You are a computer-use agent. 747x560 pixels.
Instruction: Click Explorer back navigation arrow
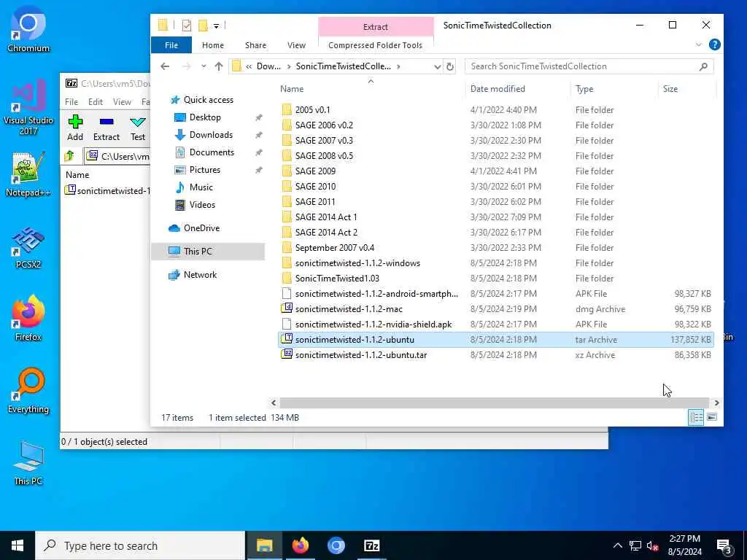click(165, 66)
